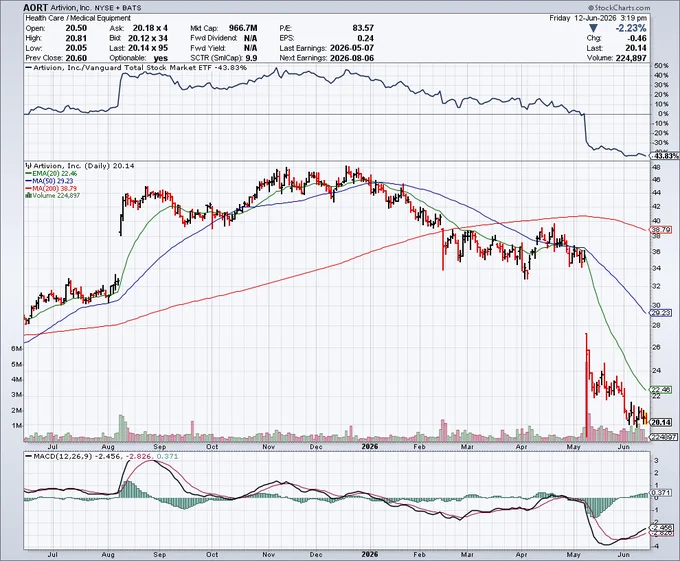The image size is (680, 561).
Task: Click the Optionable yes value
Action: 160,58
